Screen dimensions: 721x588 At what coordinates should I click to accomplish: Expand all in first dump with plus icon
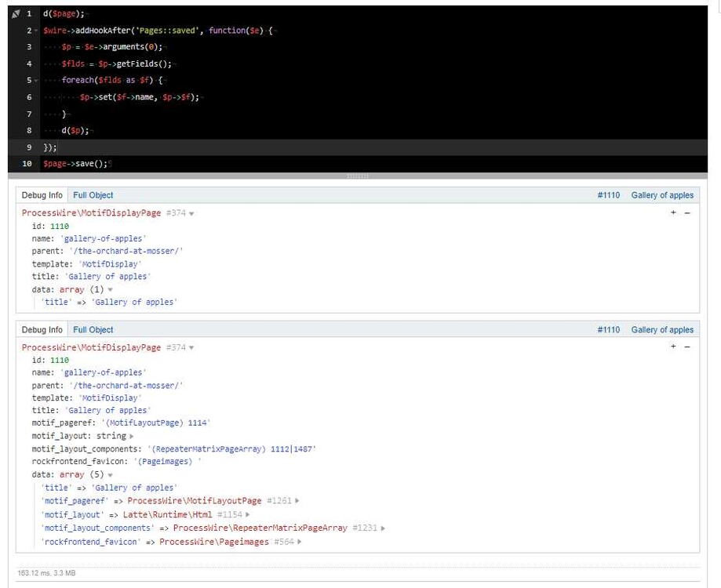coord(673,213)
